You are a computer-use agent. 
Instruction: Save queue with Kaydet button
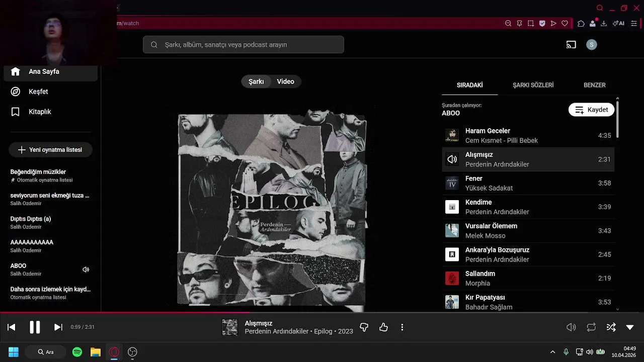point(591,110)
